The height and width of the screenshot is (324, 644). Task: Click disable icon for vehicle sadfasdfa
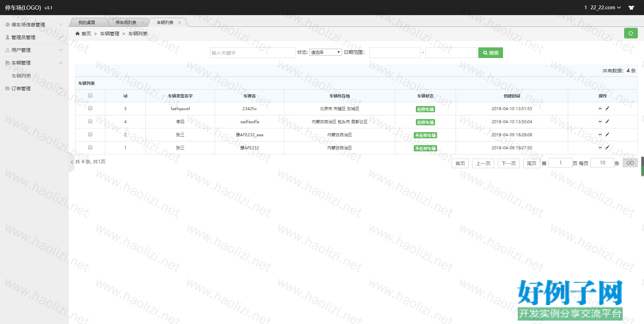(x=600, y=121)
